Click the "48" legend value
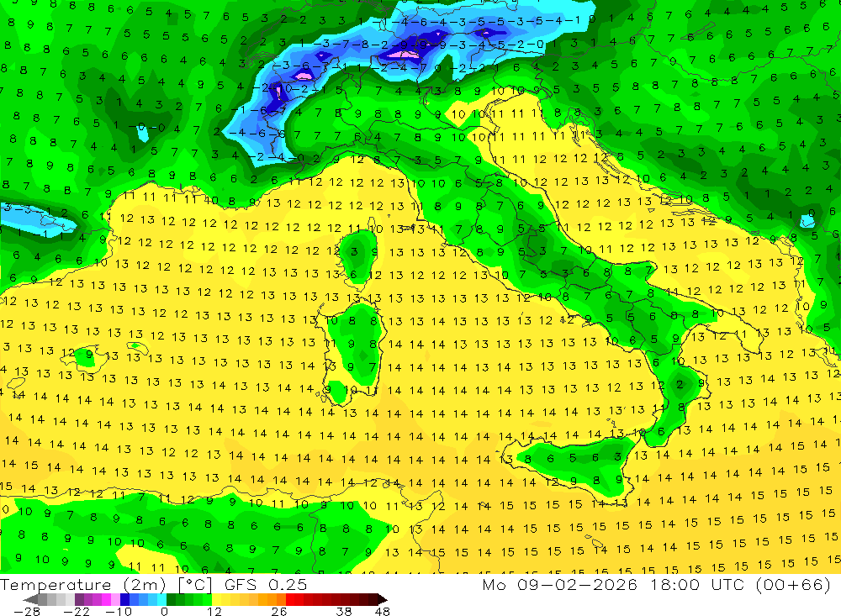Screen dimensions: 841x616 pos(382,611)
